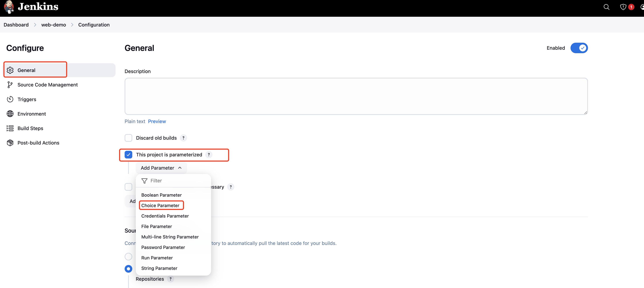Select Choice Parameter from the list
This screenshot has width=644, height=288.
pyautogui.click(x=160, y=206)
